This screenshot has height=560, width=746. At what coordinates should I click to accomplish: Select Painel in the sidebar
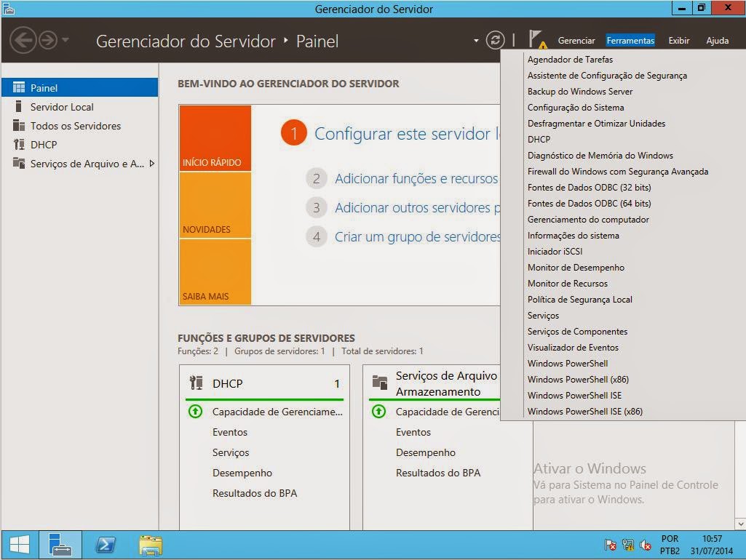(x=80, y=87)
